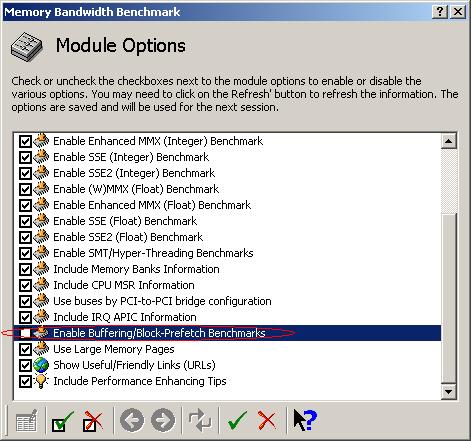
Task: Click the green checkmark OK icon
Action: [x=237, y=420]
